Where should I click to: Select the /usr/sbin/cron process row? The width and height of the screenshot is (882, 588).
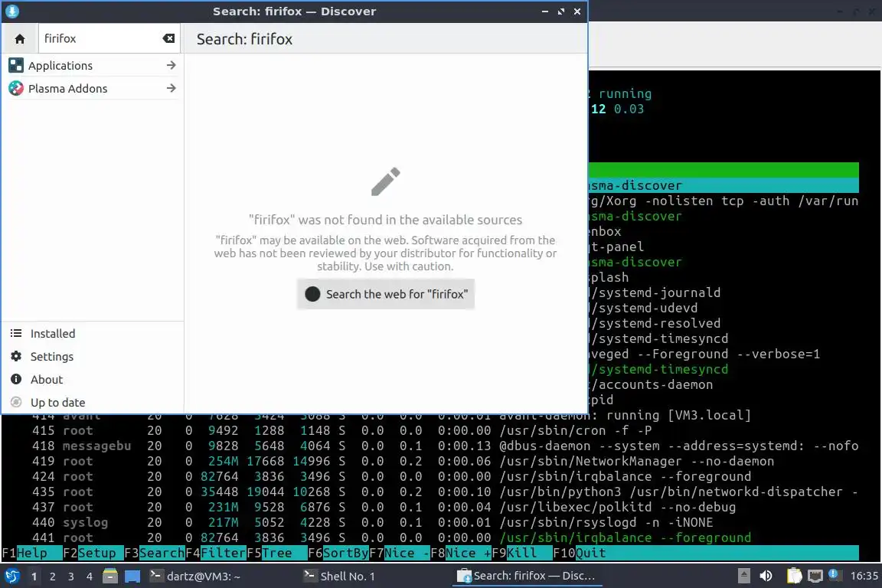(x=430, y=430)
